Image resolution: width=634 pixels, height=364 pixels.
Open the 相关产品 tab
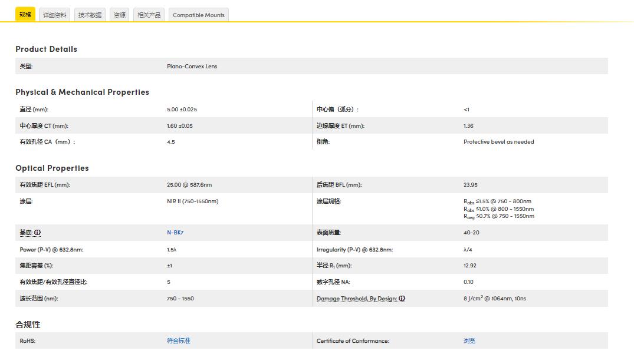click(x=149, y=15)
